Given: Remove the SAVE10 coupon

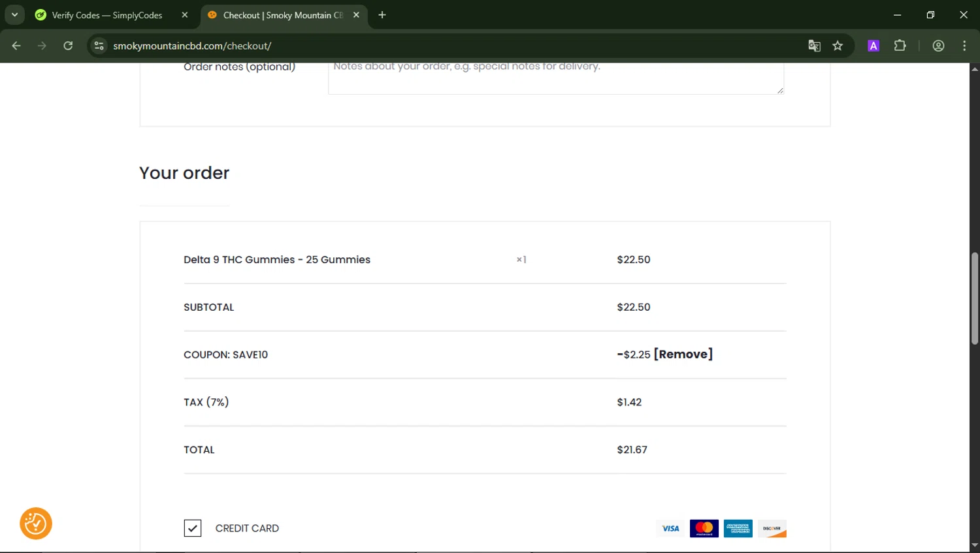Looking at the screenshot, I should tap(683, 355).
